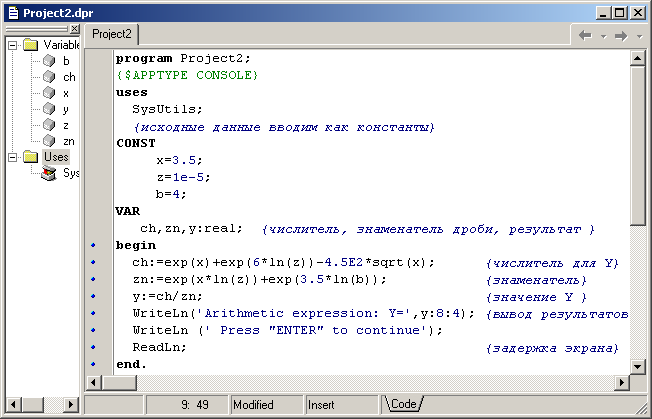Set breakpoint on the ReadLn line dot

(93, 347)
